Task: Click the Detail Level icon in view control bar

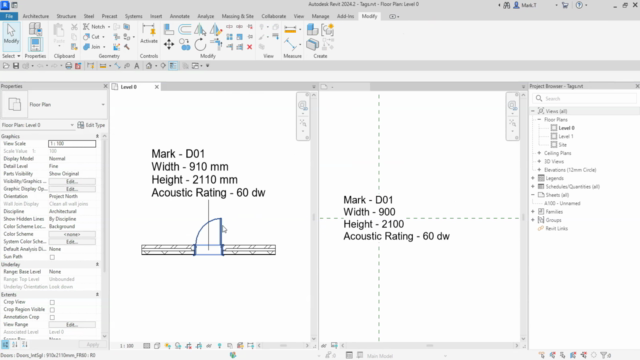Action: coord(147,346)
